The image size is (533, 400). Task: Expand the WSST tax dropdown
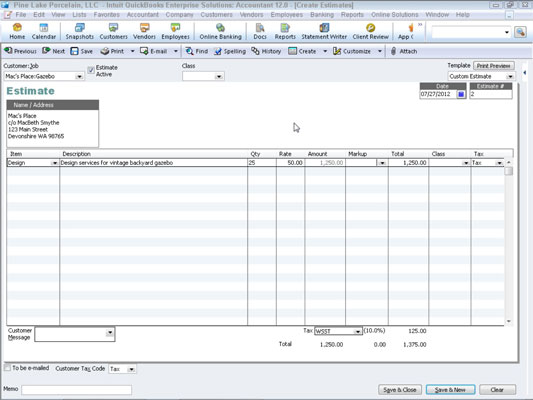358,331
